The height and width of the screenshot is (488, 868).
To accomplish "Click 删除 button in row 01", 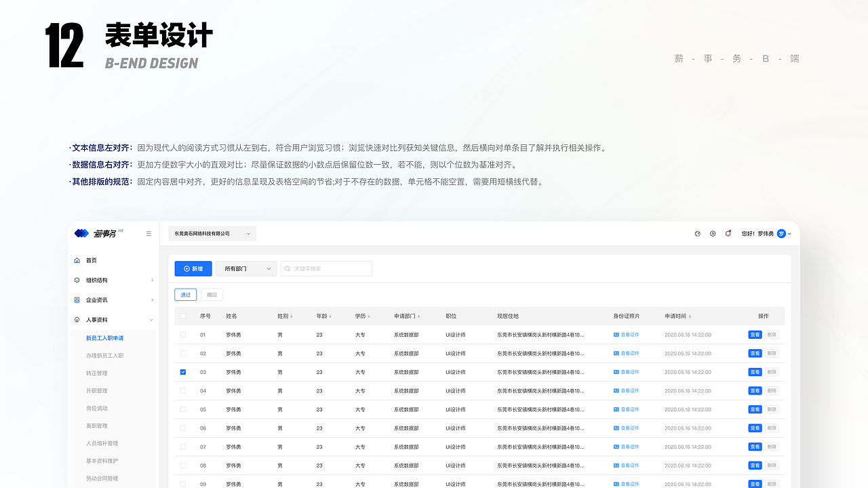I will pyautogui.click(x=772, y=335).
